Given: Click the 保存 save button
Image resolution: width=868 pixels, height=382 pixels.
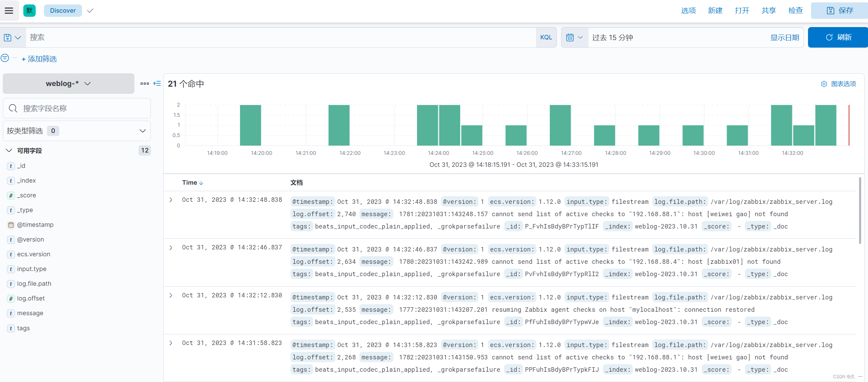Looking at the screenshot, I should coord(839,11).
